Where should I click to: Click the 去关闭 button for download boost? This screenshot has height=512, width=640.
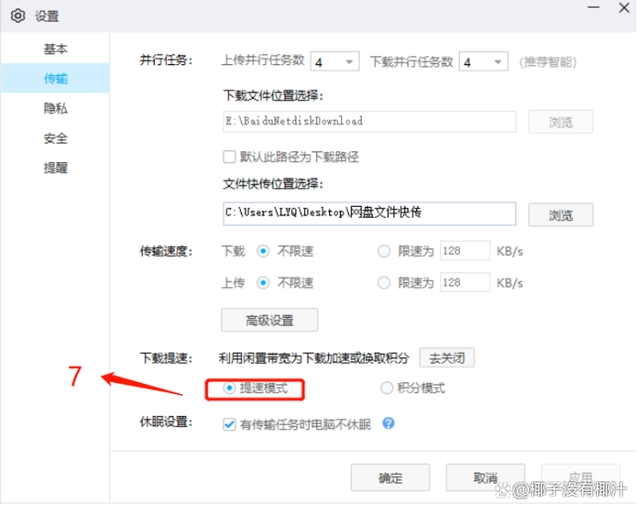point(447,358)
